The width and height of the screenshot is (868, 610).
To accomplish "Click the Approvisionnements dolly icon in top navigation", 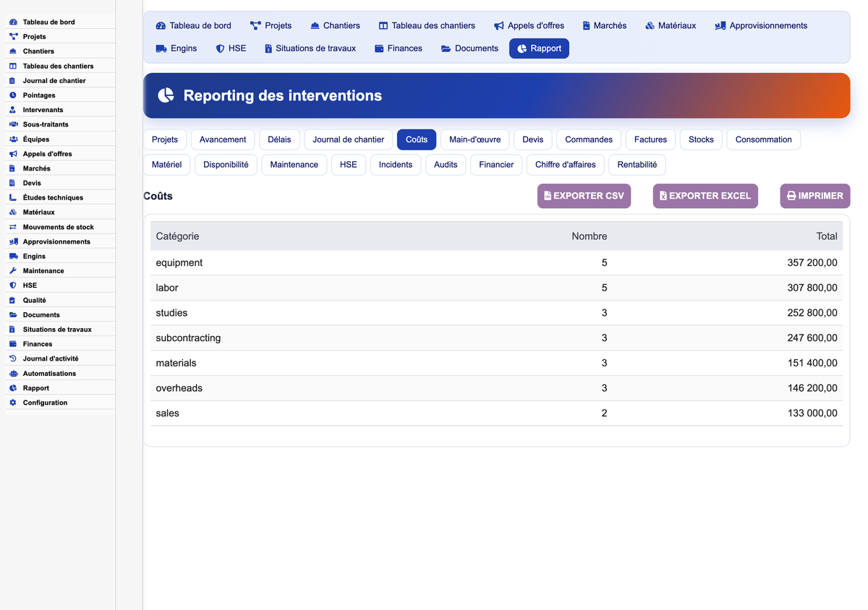I will tap(720, 26).
